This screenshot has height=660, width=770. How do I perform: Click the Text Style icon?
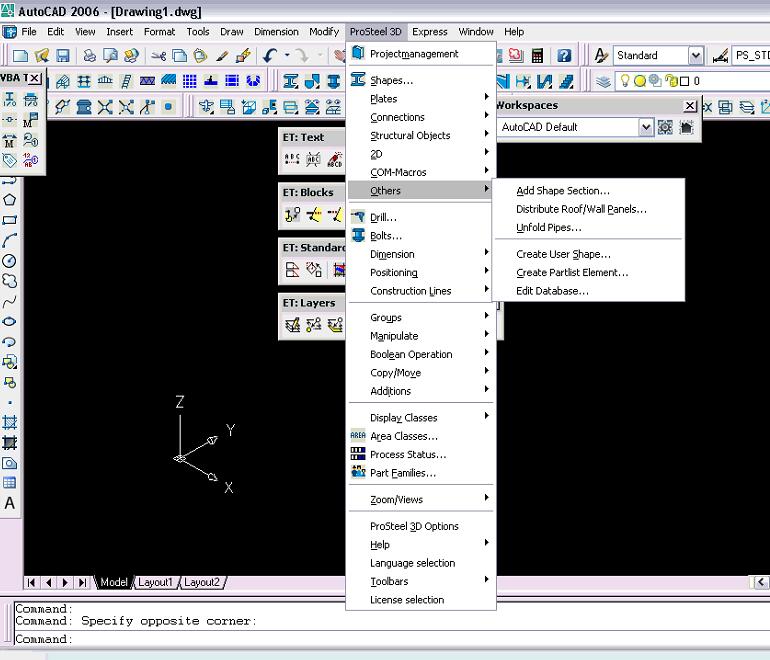coord(601,55)
